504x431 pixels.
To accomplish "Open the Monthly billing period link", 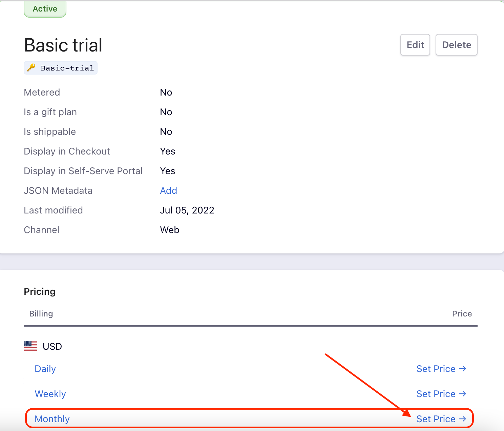I will point(52,419).
